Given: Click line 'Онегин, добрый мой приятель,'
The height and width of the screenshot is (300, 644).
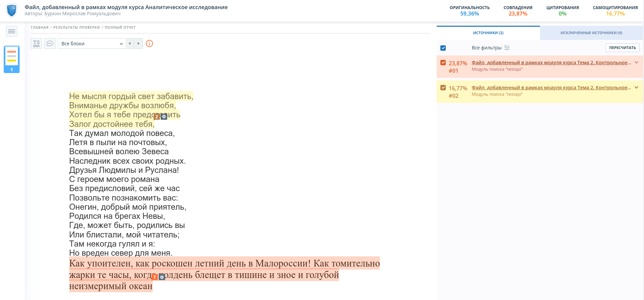Looking at the screenshot, I should [128, 207].
